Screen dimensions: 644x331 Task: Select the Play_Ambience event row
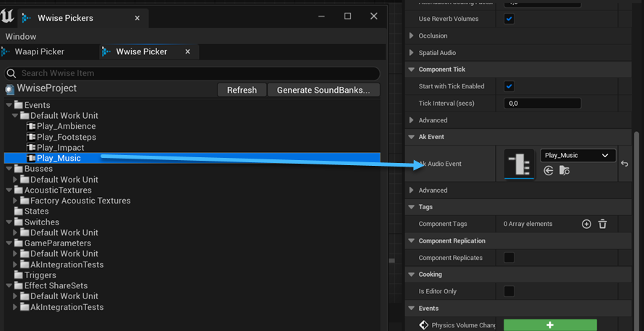click(x=192, y=126)
